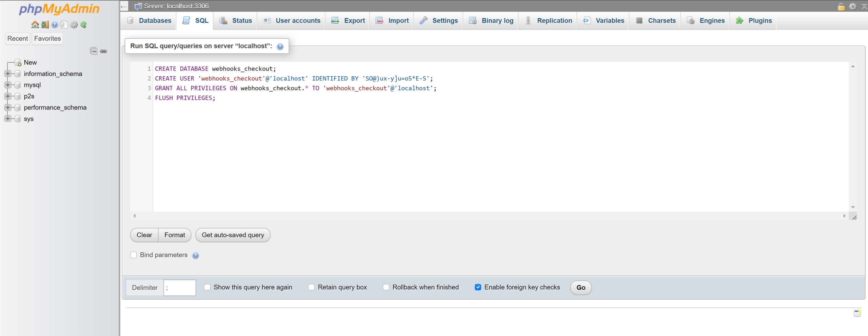Expand the p2s database node
The image size is (868, 336).
(x=7, y=96)
